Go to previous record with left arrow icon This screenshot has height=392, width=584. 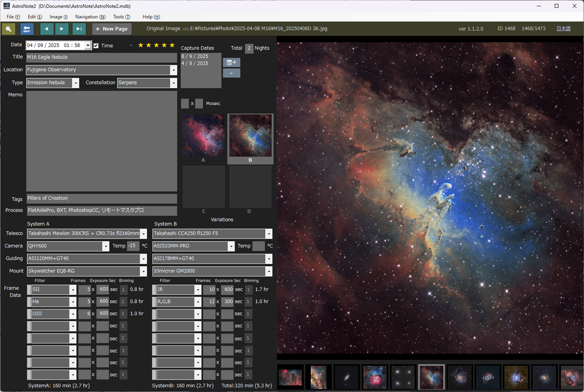click(x=46, y=29)
